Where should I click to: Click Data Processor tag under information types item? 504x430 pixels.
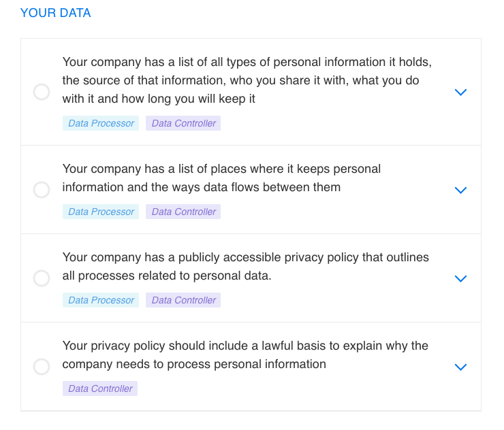coord(101,123)
